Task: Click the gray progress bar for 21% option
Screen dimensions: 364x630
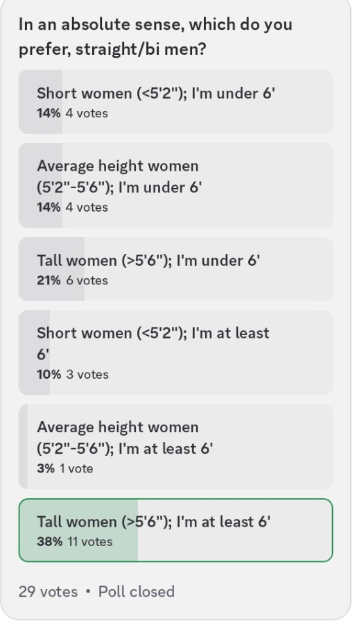Action: point(51,269)
